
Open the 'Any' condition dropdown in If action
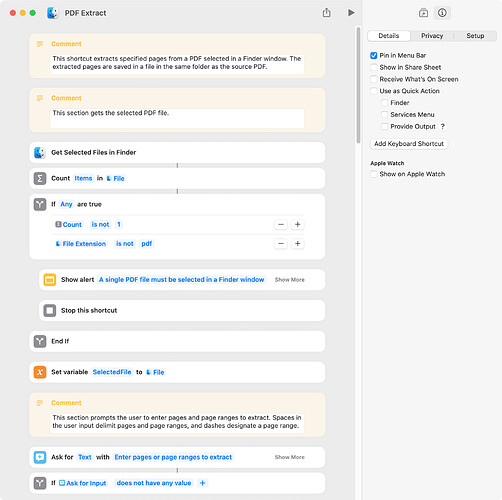(66, 204)
